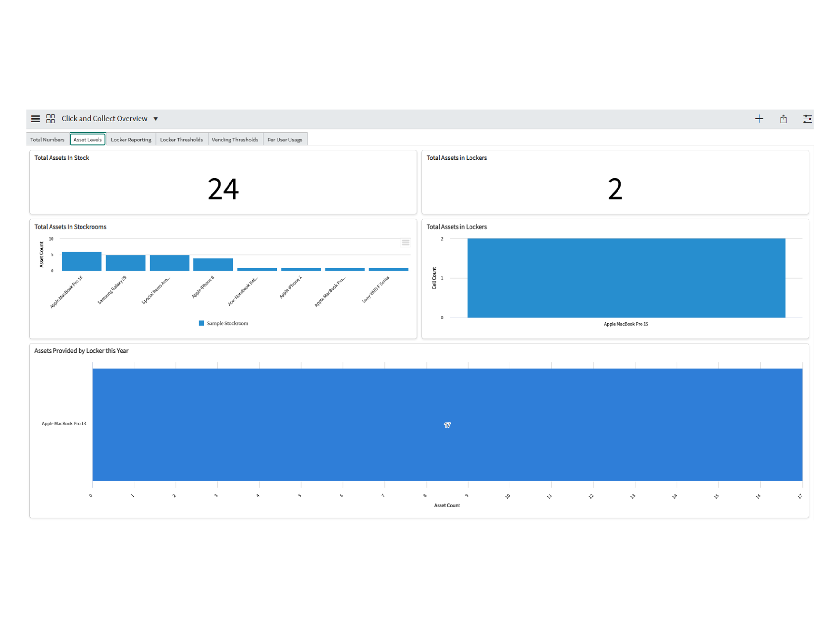Image resolution: width=840 pixels, height=630 pixels.
Task: Click the Asset Count label under locker chart
Action: [x=447, y=506]
